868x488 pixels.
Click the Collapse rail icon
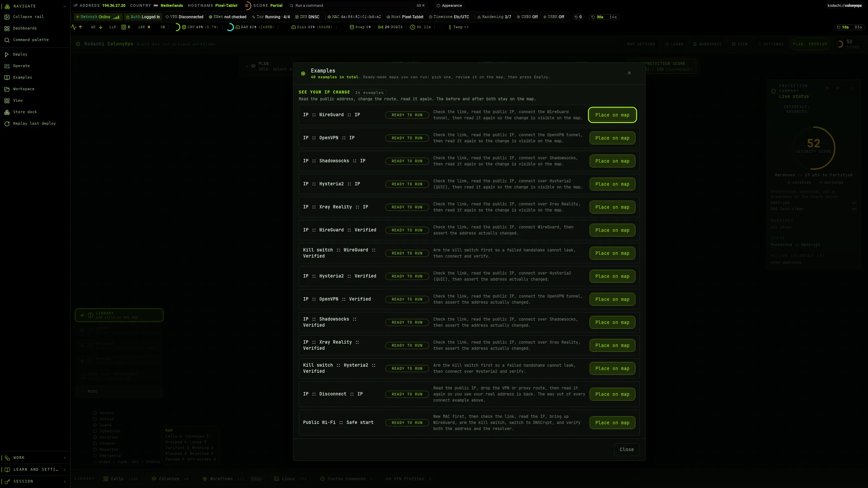7,17
